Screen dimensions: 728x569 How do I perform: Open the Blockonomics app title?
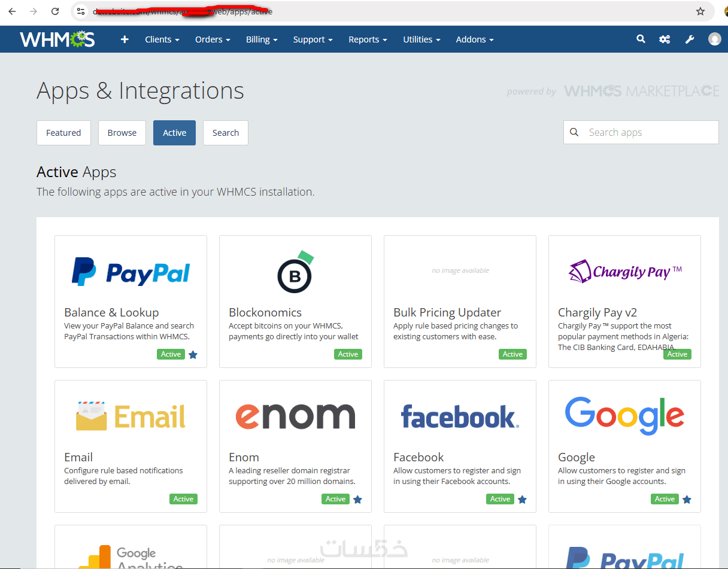click(265, 312)
